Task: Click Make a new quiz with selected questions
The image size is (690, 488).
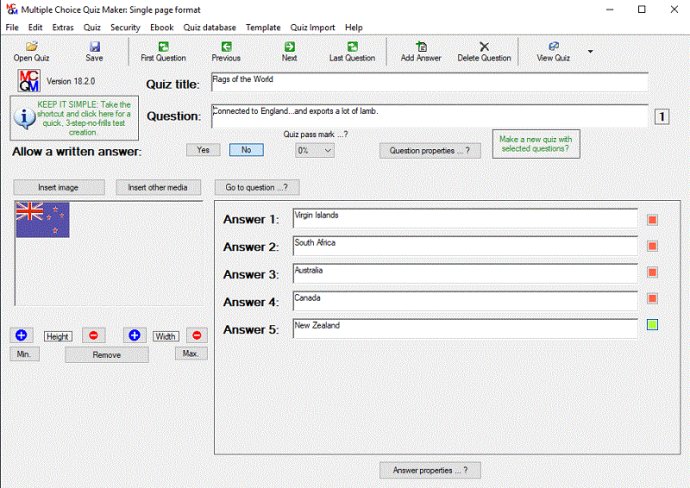Action: (536, 144)
